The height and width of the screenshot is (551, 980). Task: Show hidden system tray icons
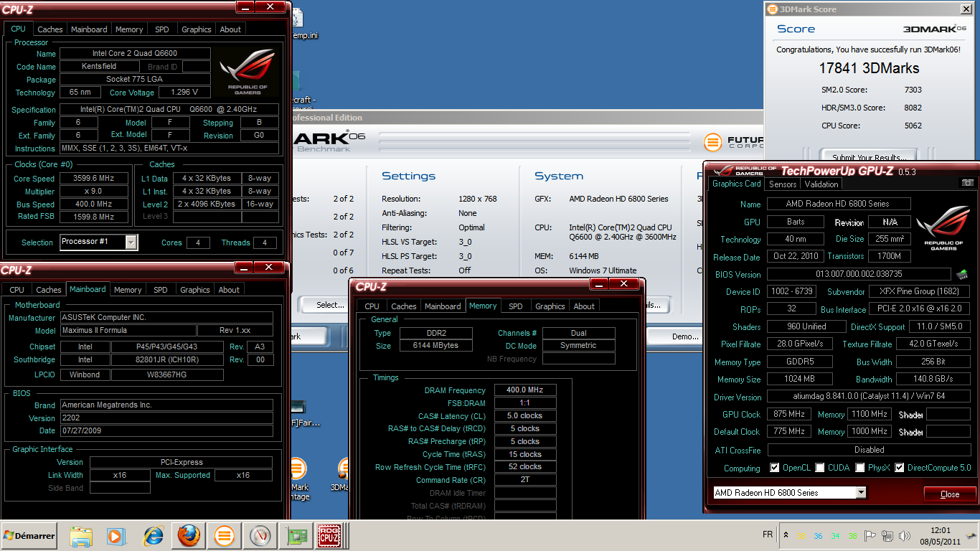tap(786, 536)
